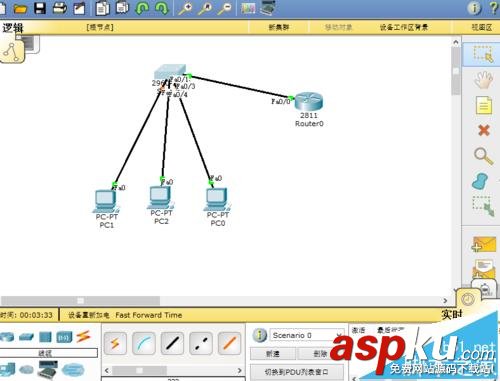Screen dimensions: 500x381
Task: Choose the automatic connection type lightning
Action: tap(115, 343)
